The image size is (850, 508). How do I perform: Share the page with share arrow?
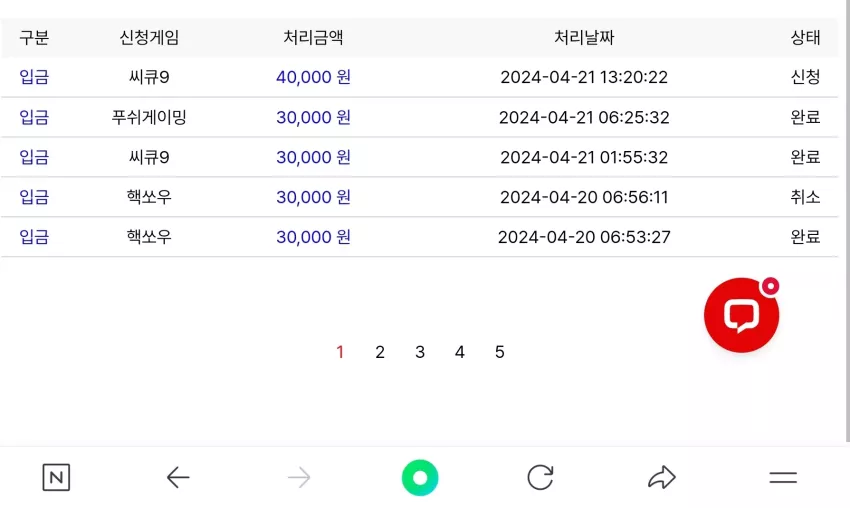[662, 477]
